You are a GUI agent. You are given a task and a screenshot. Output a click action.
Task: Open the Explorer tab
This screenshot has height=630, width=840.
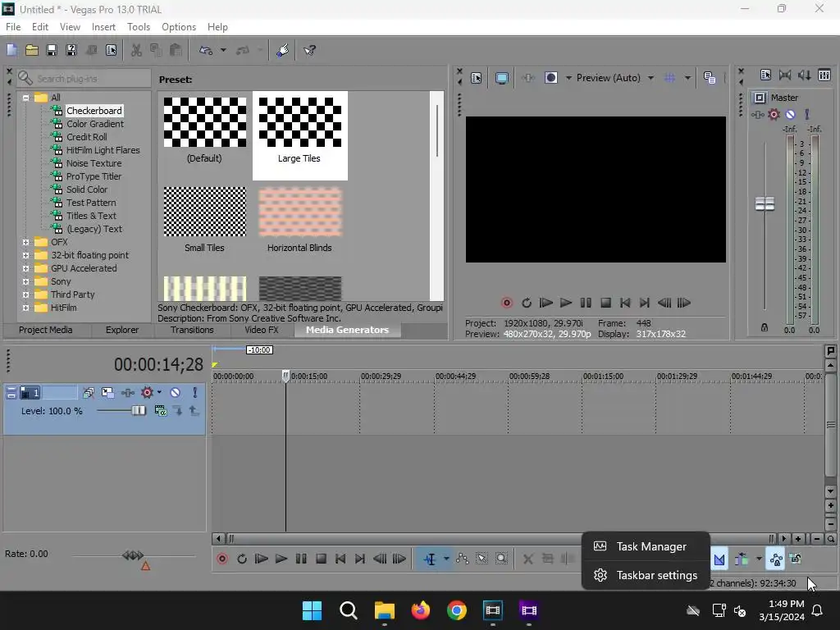click(x=122, y=330)
